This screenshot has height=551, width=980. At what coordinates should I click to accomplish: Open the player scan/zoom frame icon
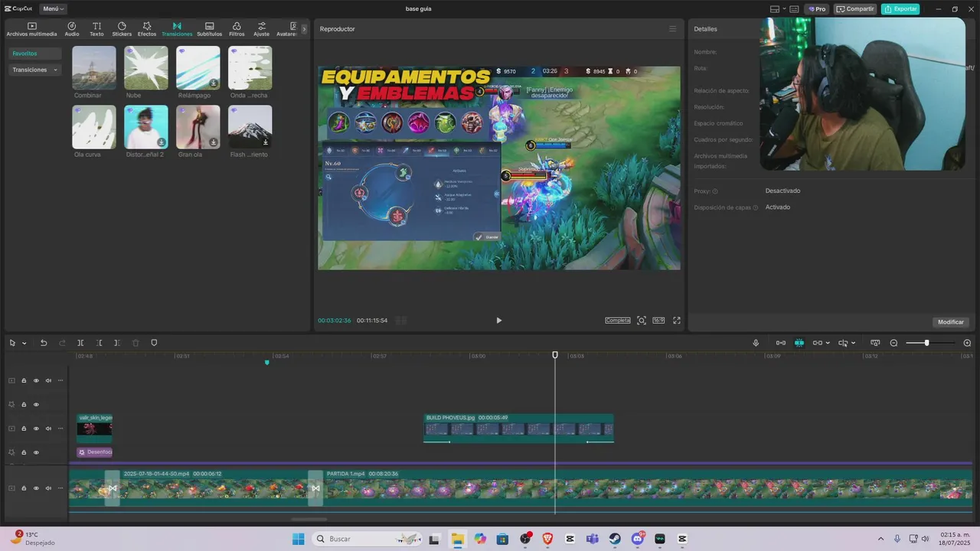642,321
